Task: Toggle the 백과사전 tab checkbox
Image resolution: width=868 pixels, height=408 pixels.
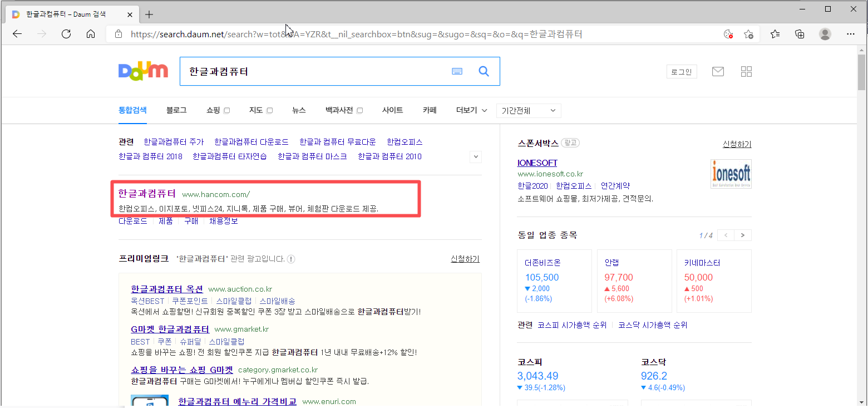Action: point(359,110)
